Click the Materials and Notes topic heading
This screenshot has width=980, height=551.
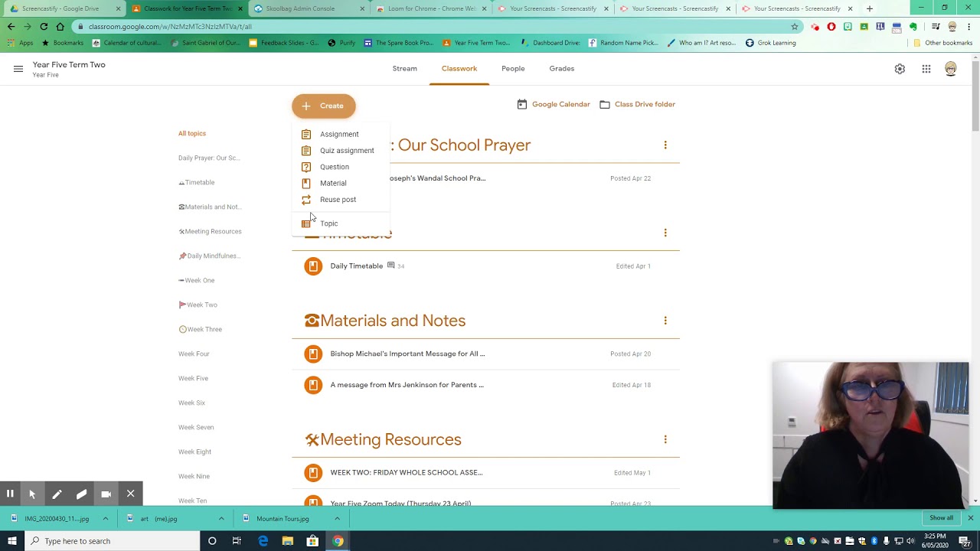pos(385,321)
